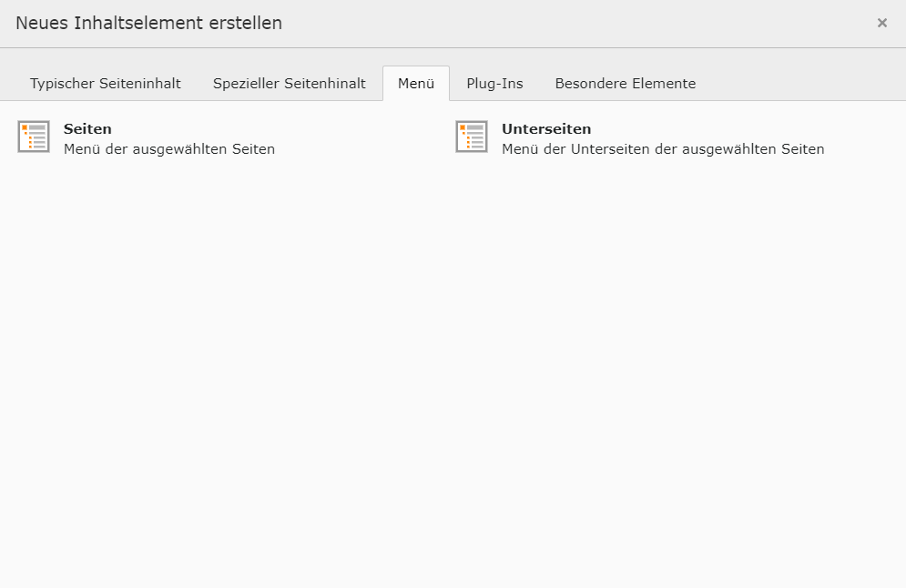The width and height of the screenshot is (906, 588).
Task: Click description 'Menü der Unterseiten der ausgewählten Seiten'
Action: pyautogui.click(x=663, y=149)
